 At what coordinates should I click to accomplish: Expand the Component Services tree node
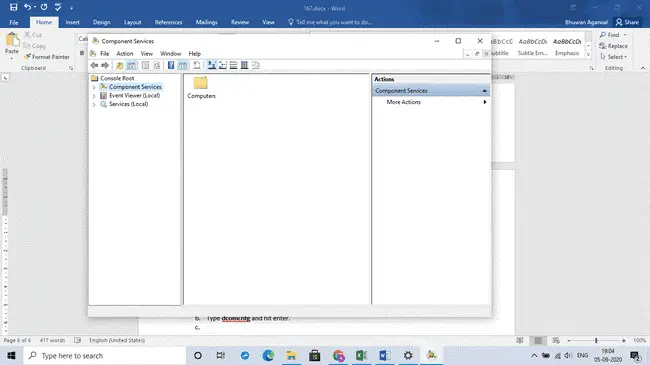point(94,87)
